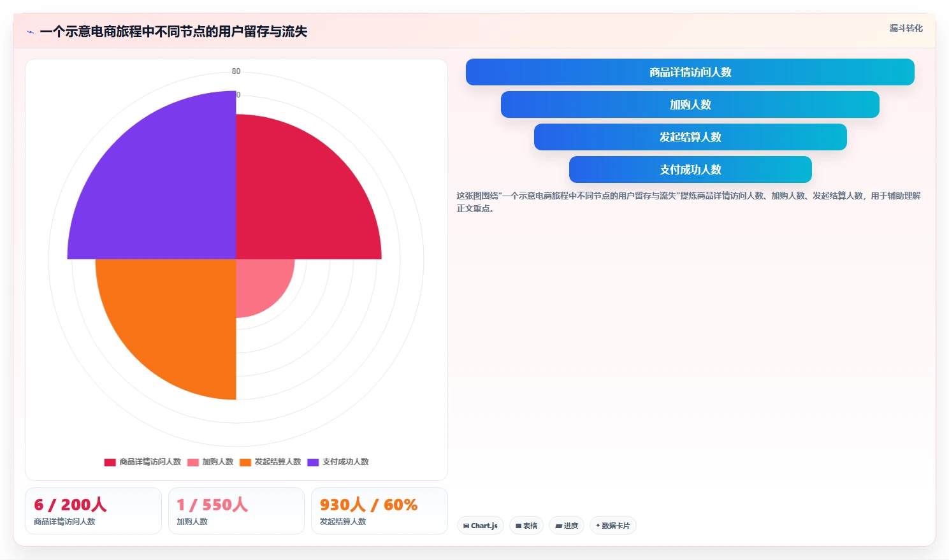Click the chart title heading text

click(x=173, y=32)
